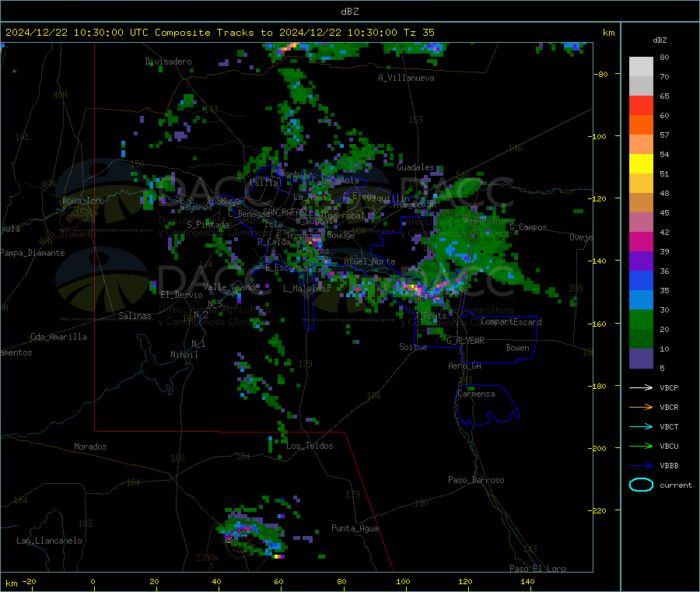This screenshot has height=592, width=700.
Task: Click the 140 km horizontal axis tick
Action: (x=527, y=581)
